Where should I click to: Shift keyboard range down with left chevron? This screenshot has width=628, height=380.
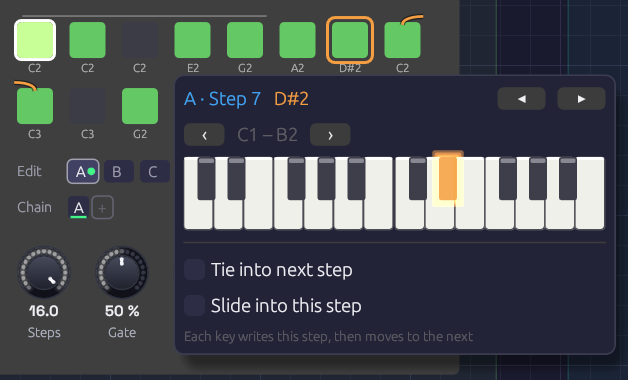click(204, 135)
